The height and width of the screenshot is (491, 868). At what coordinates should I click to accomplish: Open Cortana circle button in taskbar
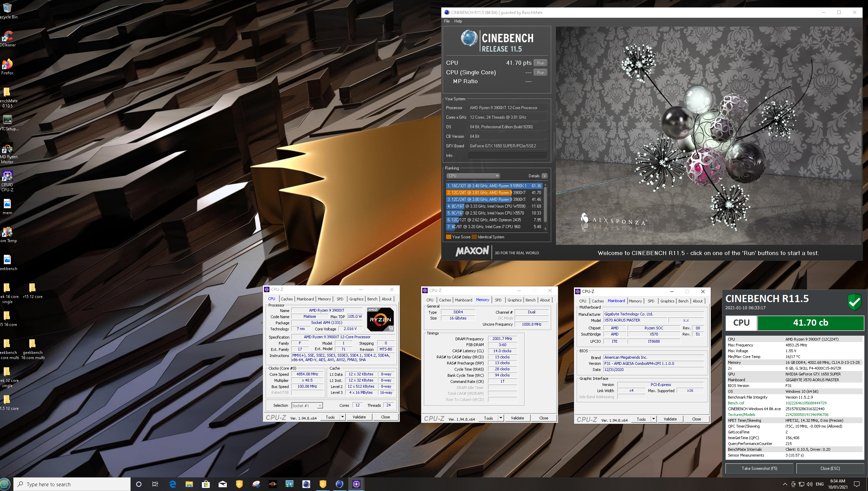[138, 484]
